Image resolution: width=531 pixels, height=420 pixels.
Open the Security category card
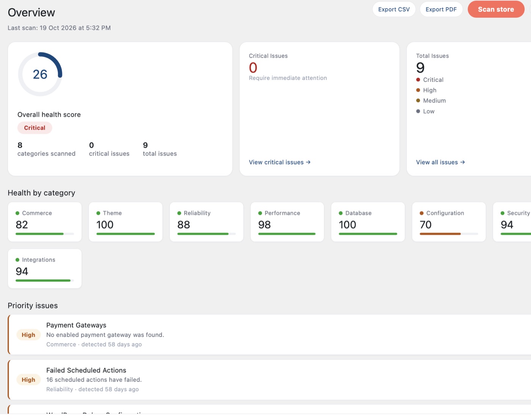pos(512,222)
